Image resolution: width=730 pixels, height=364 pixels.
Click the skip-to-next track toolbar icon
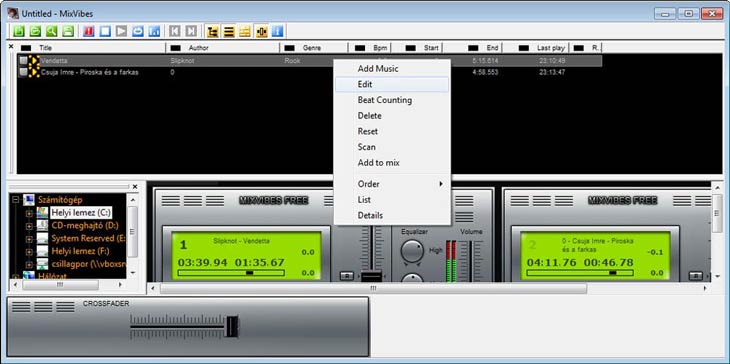click(x=191, y=31)
